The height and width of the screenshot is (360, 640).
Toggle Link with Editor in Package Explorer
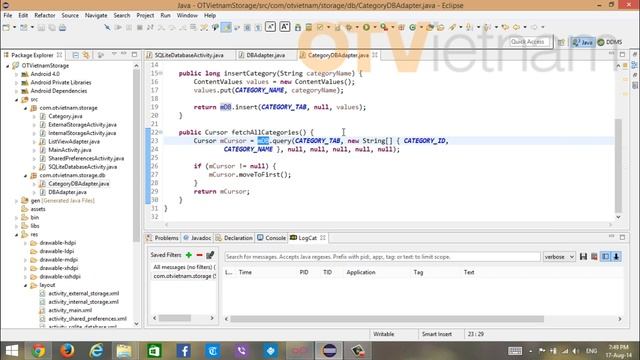tap(86, 55)
